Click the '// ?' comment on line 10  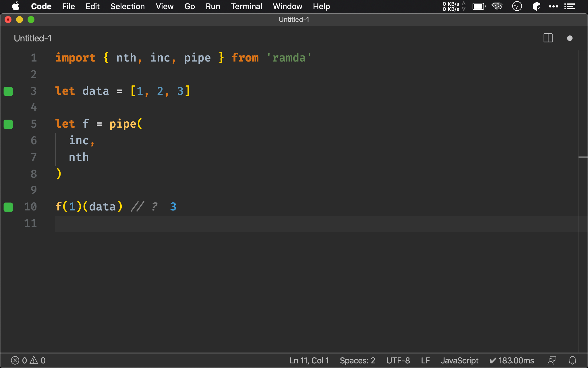(144, 207)
